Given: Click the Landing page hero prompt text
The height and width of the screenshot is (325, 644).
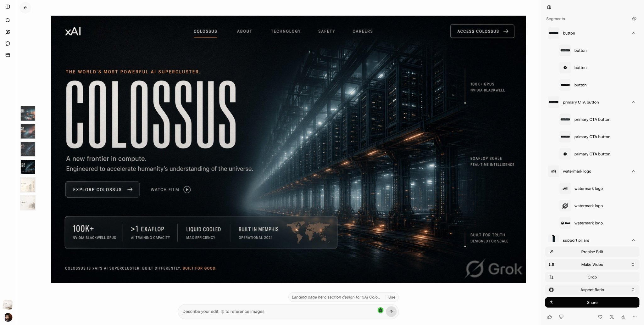Looking at the screenshot, I should click(336, 297).
